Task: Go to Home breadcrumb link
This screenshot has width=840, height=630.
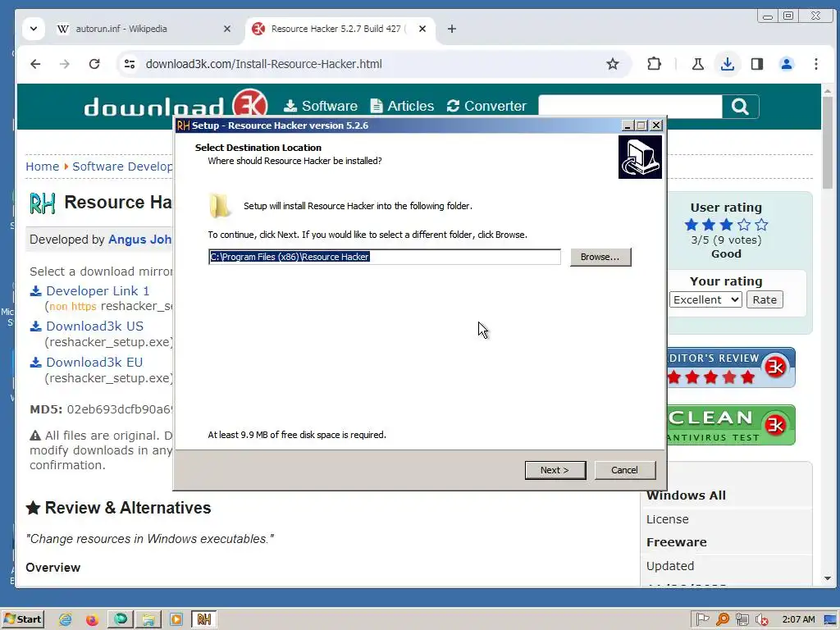Action: [43, 167]
